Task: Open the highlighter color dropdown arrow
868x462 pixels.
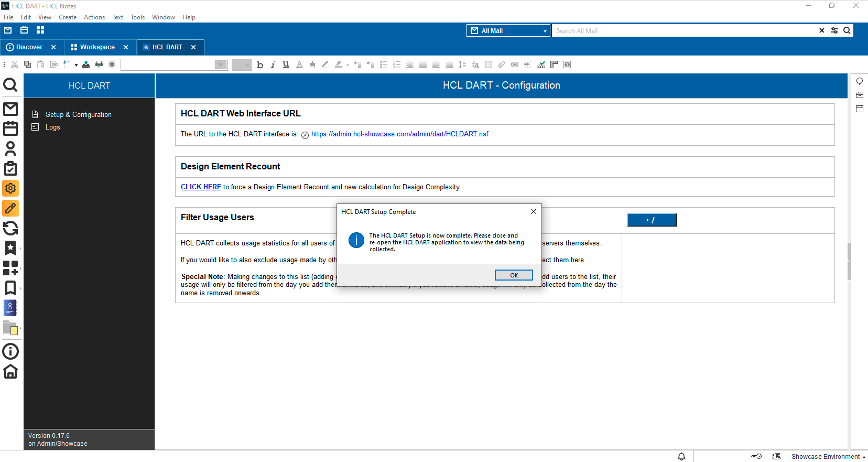Action: coord(348,65)
